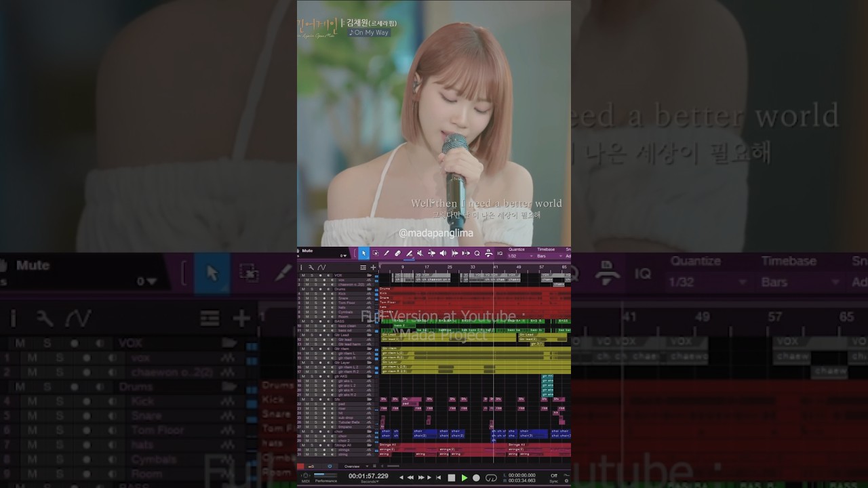Open track options wrench icon
This screenshot has height=488, width=868.
tap(311, 268)
